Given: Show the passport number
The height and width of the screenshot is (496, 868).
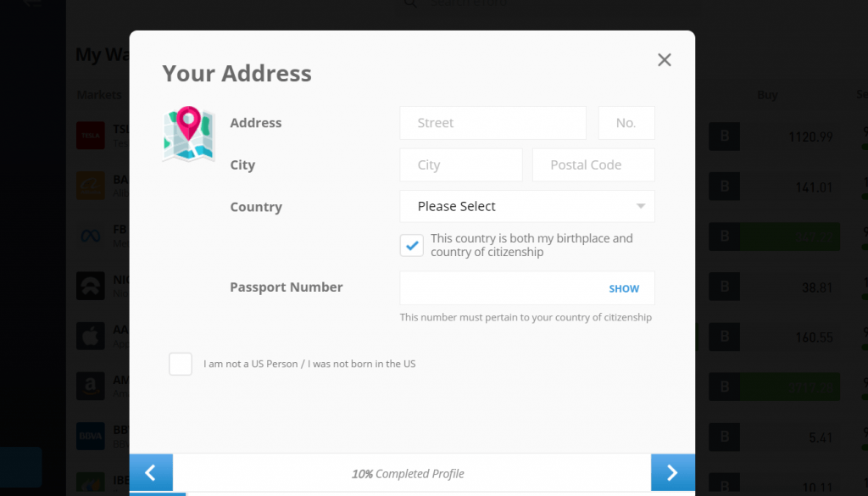Looking at the screenshot, I should point(624,288).
